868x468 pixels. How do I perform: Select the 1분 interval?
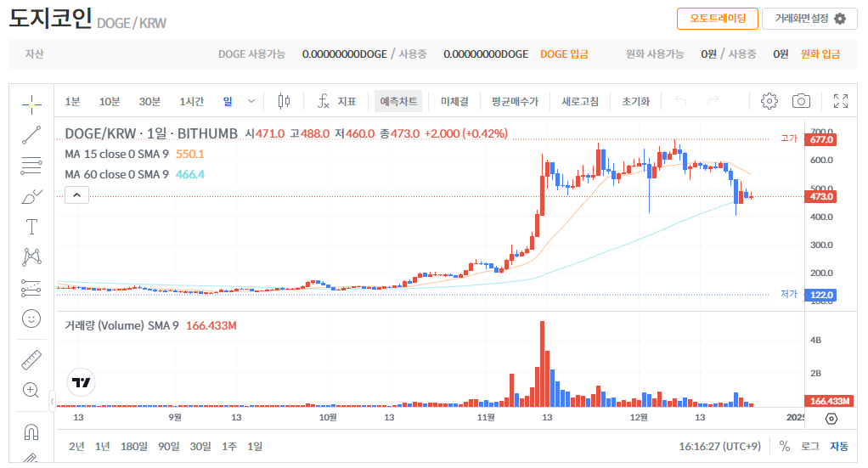tap(72, 101)
